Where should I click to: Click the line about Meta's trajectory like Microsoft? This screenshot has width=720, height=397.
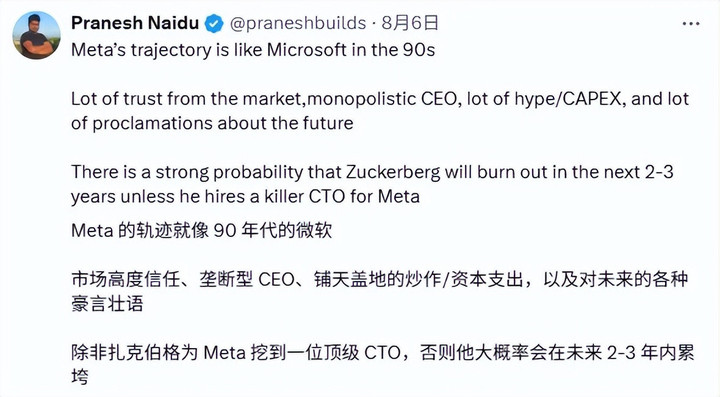coord(253,50)
